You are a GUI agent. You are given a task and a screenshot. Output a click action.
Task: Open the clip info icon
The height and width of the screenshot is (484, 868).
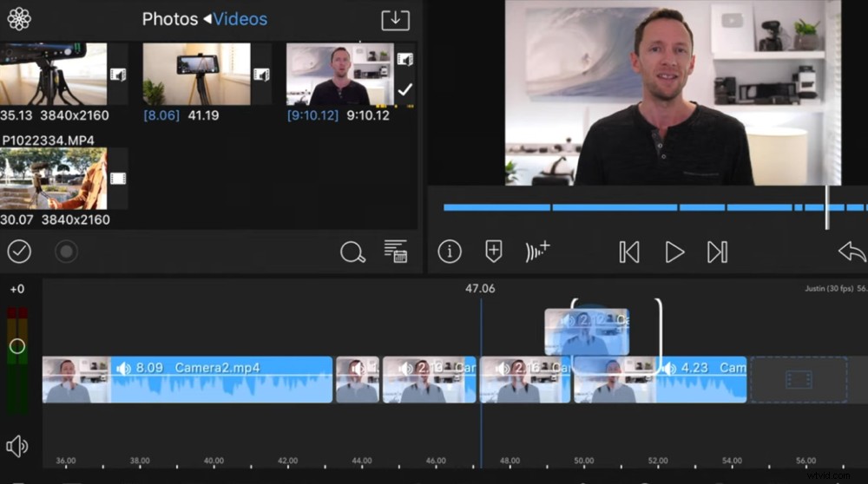(x=450, y=252)
